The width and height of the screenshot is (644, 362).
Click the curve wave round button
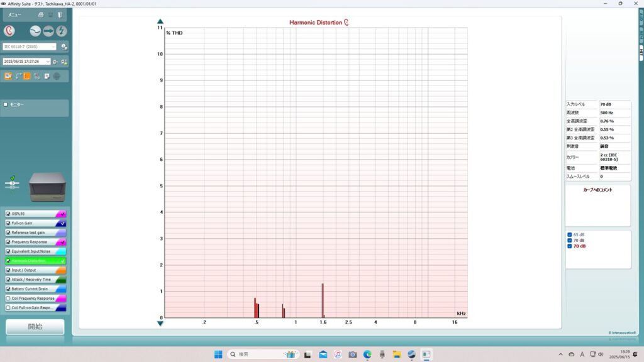click(35, 31)
